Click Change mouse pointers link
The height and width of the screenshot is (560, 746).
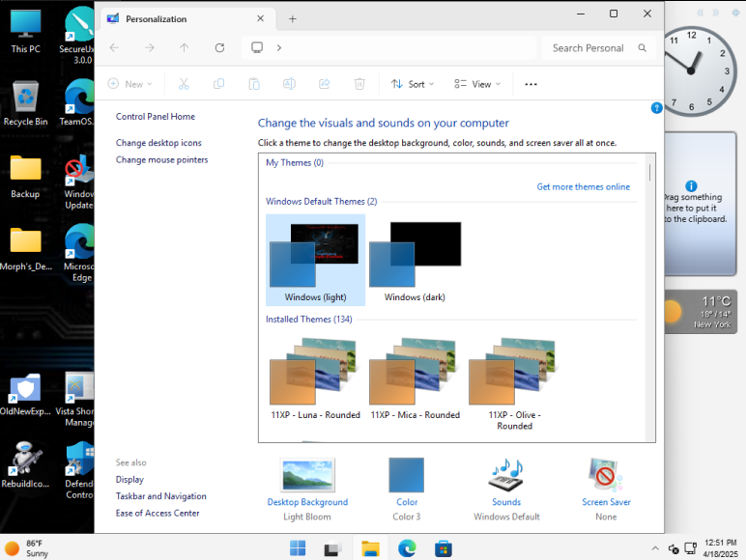(x=161, y=159)
